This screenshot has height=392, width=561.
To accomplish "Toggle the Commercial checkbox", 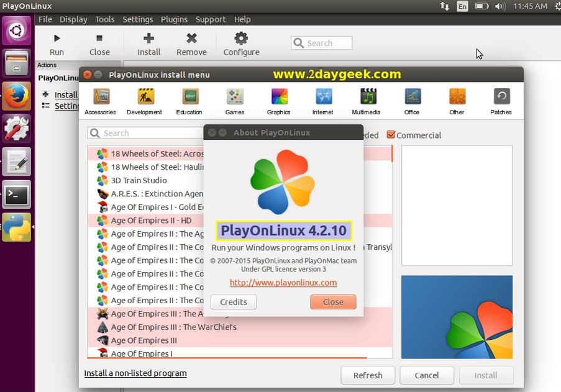I will click(391, 135).
